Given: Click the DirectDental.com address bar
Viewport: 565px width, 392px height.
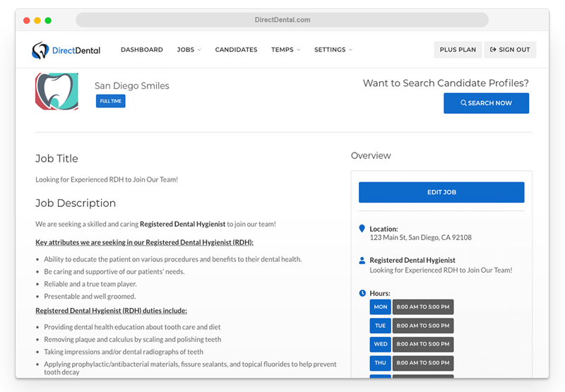Looking at the screenshot, I should click(282, 20).
